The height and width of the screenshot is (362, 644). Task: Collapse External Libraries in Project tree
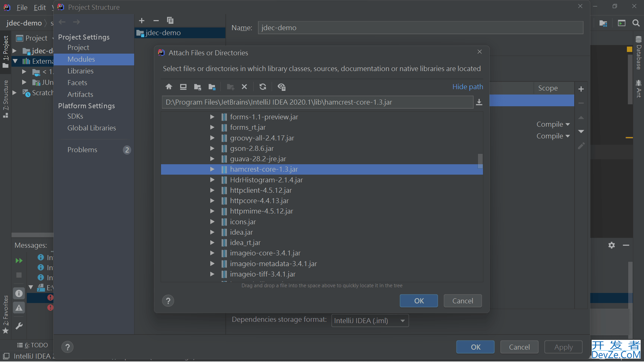click(15, 61)
